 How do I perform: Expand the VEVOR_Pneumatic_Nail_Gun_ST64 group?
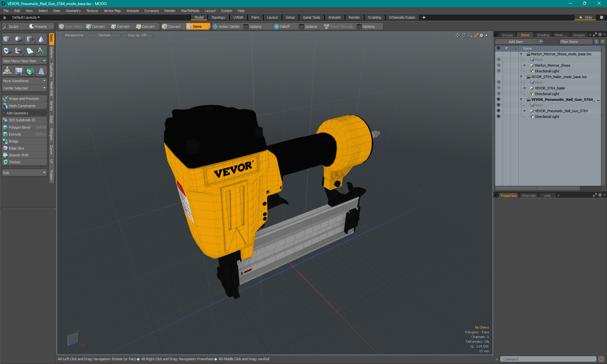pos(525,111)
